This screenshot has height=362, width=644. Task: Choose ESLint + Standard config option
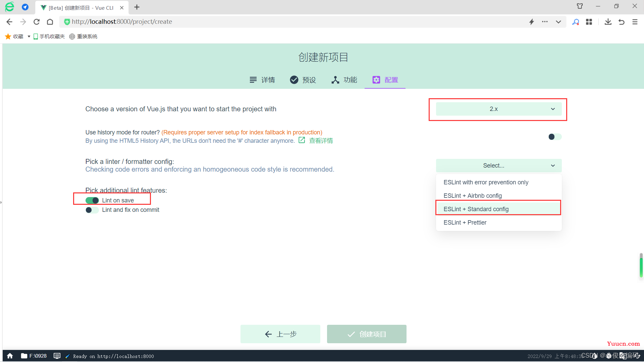[x=499, y=209]
